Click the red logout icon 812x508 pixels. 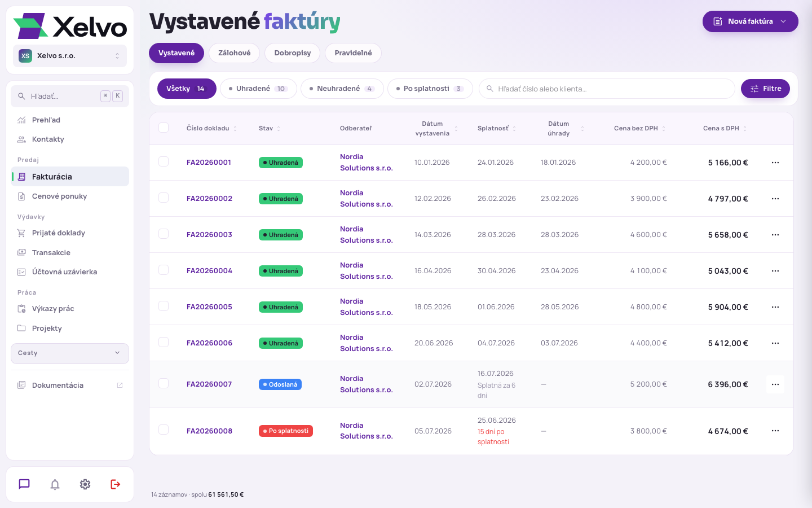pos(116,484)
